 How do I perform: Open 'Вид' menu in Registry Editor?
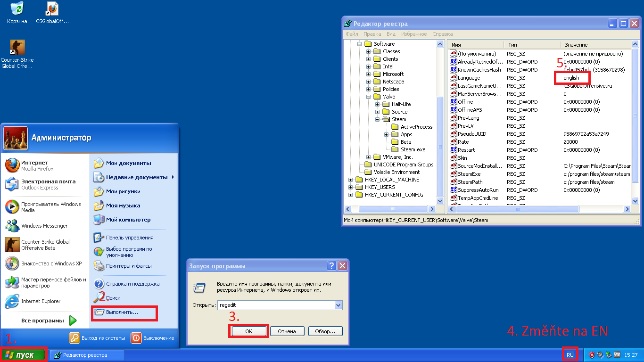(x=391, y=34)
